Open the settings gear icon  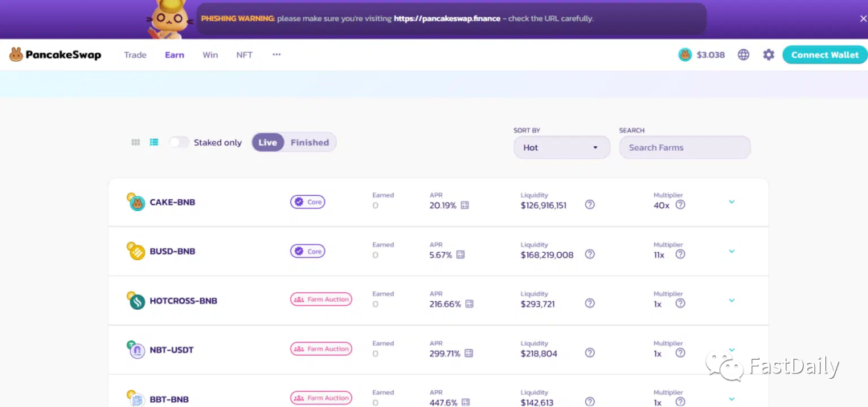click(x=768, y=55)
